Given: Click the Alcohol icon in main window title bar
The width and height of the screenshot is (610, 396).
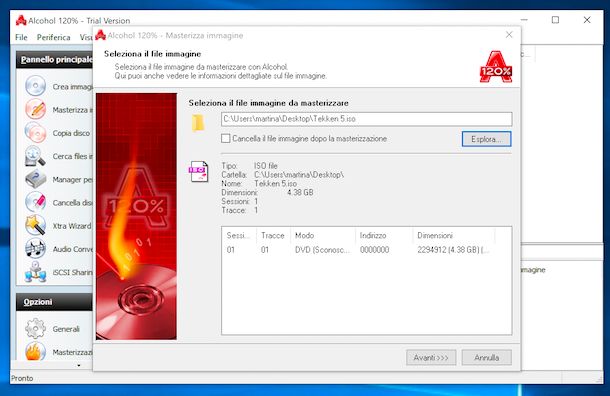Looking at the screenshot, I should pyautogui.click(x=21, y=20).
